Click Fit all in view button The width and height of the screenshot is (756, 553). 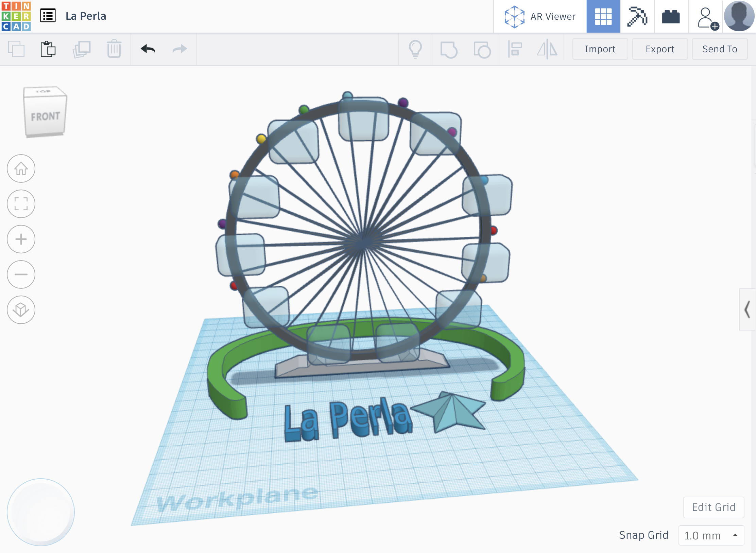coord(21,204)
